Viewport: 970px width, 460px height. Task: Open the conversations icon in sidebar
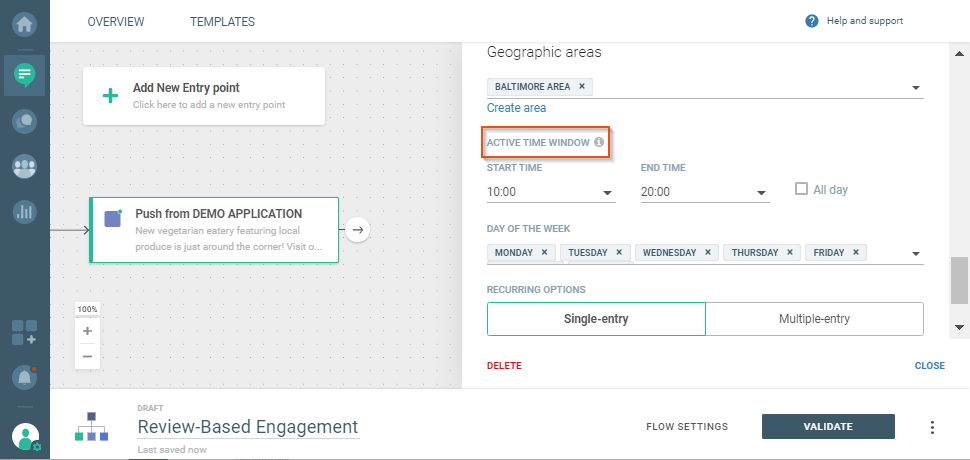(24, 121)
